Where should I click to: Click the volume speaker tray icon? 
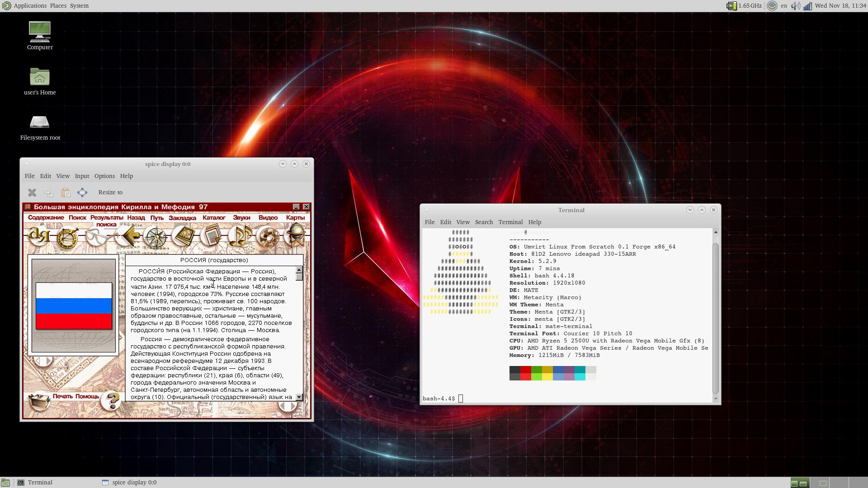point(795,6)
